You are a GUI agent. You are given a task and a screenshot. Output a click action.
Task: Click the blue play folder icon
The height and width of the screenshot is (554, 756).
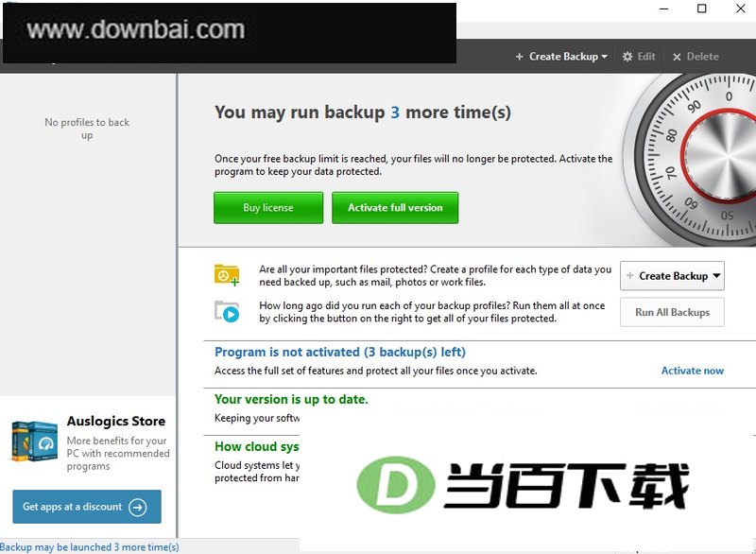tap(227, 311)
